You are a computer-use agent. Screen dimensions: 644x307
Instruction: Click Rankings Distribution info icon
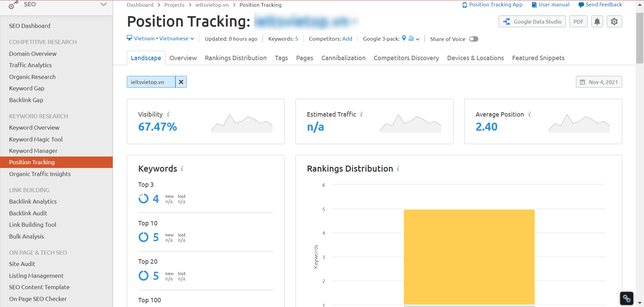(x=398, y=169)
